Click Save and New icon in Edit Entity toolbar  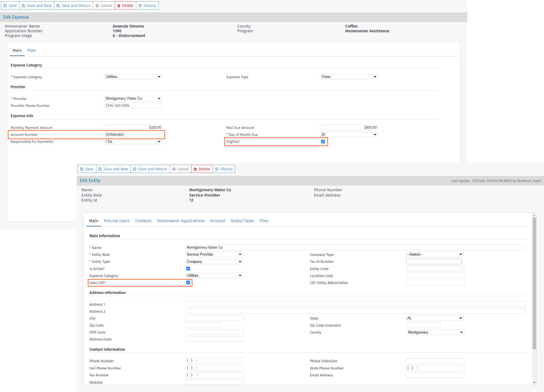pyautogui.click(x=100, y=169)
